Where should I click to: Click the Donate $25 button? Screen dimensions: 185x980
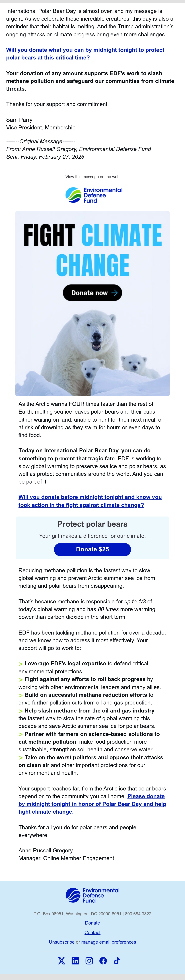coord(92,549)
